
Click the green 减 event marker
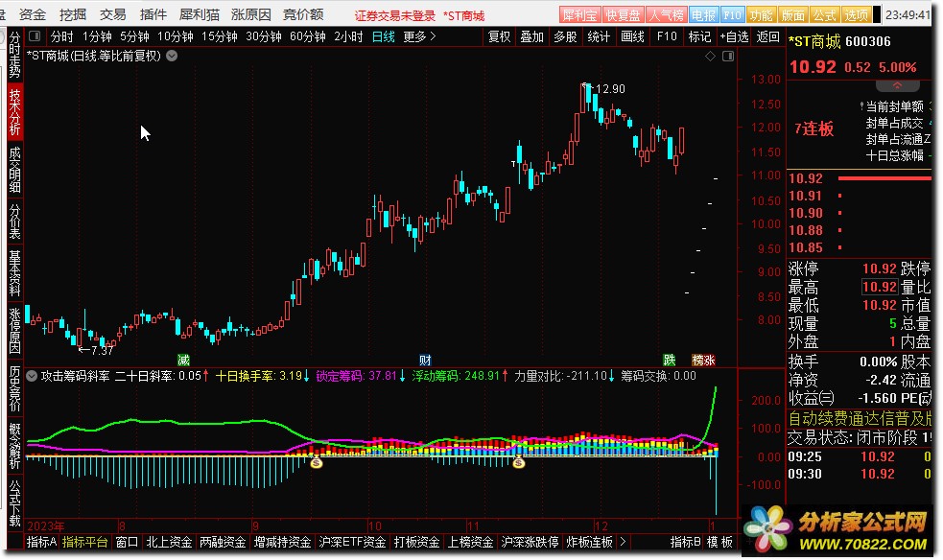(x=183, y=360)
